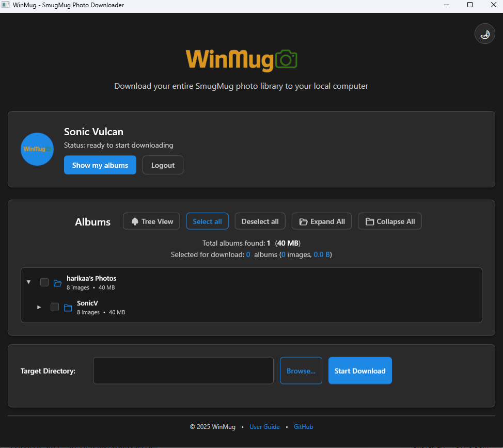
Task: Open the User Guide
Action: click(264, 426)
